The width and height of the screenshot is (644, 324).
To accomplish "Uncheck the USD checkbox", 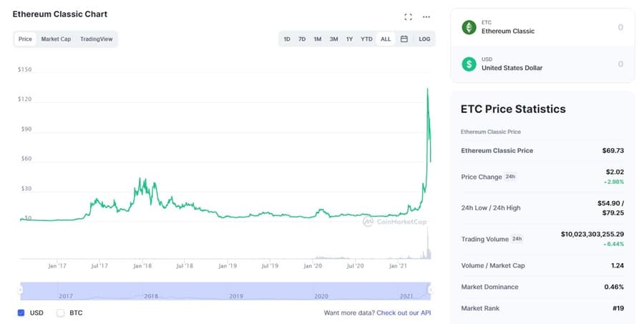I will 21,313.
